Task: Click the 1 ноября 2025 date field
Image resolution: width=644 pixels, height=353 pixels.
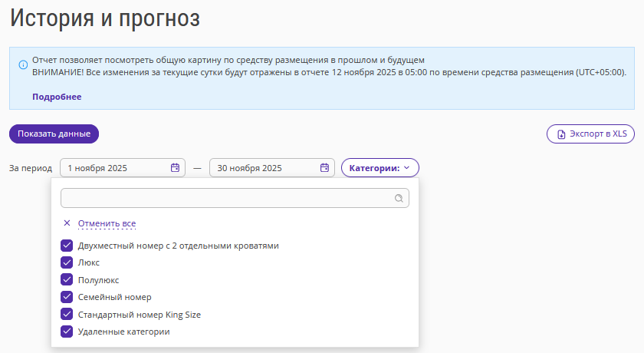Action: [123, 167]
